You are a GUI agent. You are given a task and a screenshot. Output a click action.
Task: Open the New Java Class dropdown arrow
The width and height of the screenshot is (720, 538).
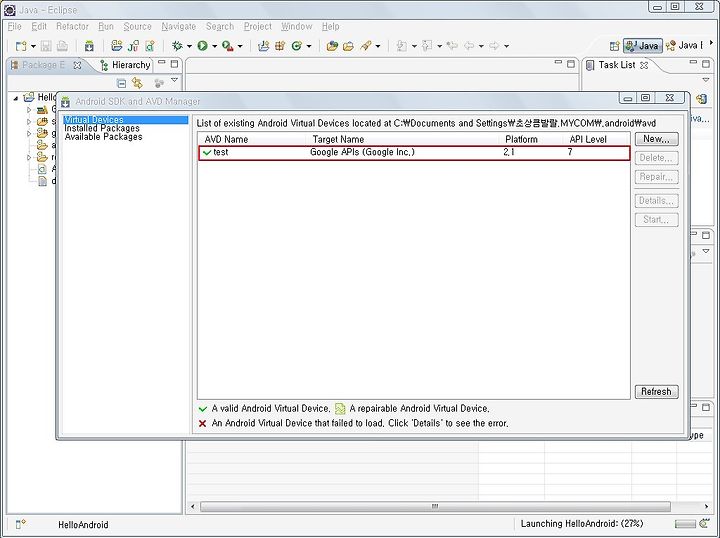click(309, 46)
